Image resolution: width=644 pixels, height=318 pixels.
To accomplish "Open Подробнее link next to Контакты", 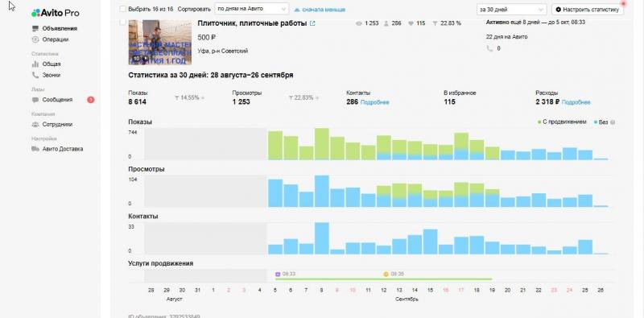I will coord(374,102).
